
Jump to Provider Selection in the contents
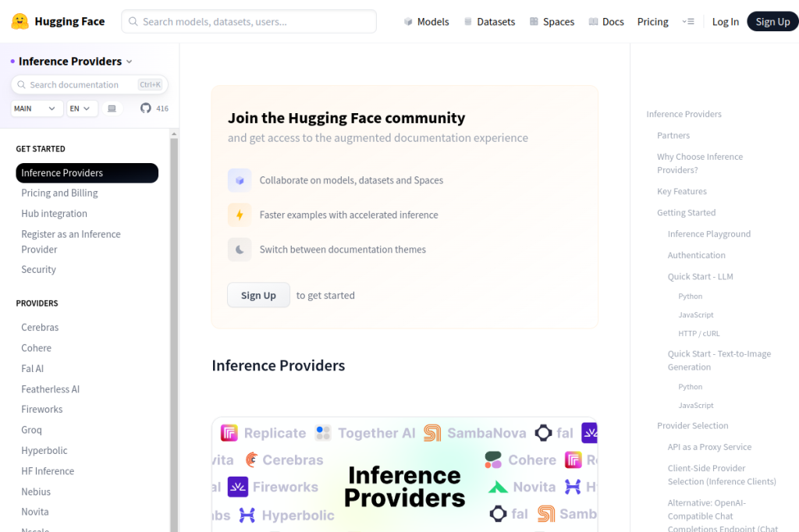pos(693,425)
